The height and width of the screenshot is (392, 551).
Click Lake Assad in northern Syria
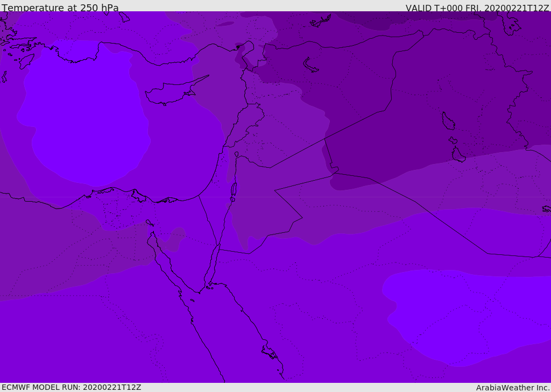pos(311,65)
